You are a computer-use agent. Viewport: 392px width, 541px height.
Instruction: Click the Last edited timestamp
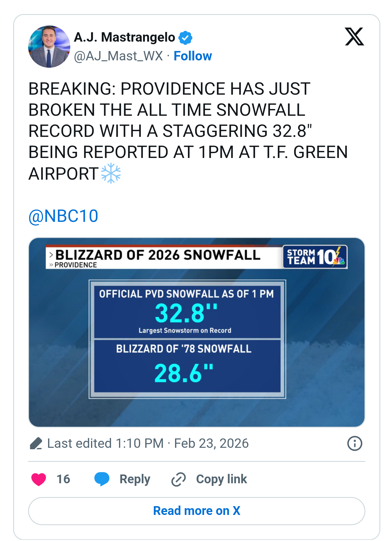click(148, 443)
